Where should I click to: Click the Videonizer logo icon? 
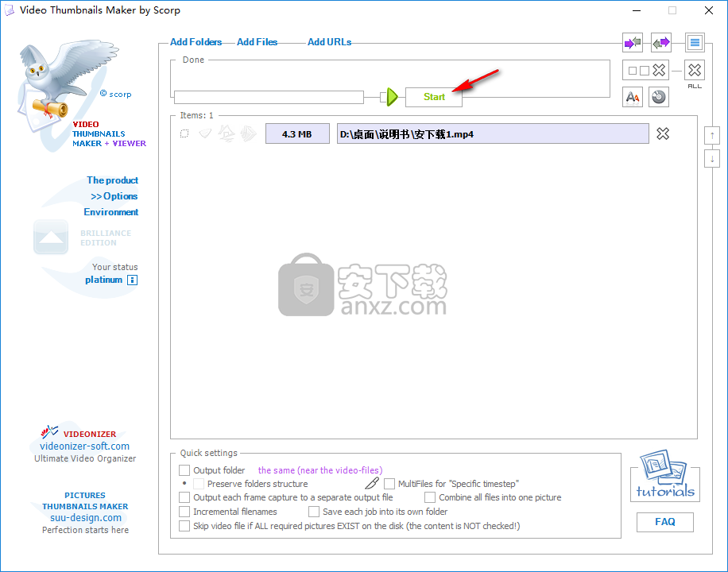pos(49,432)
